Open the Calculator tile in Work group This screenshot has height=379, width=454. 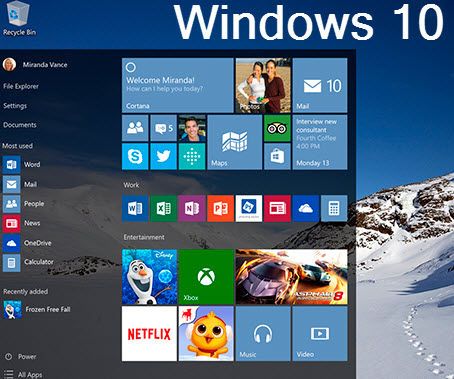click(x=334, y=209)
